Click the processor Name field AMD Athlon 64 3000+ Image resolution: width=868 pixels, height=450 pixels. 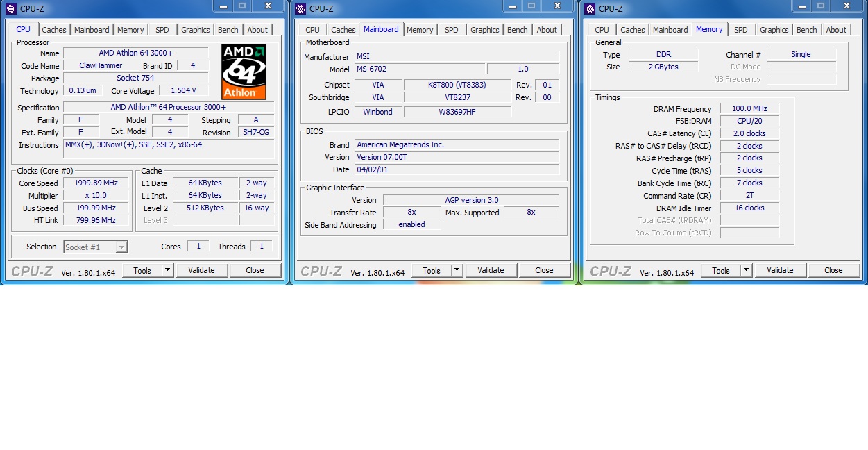point(136,53)
